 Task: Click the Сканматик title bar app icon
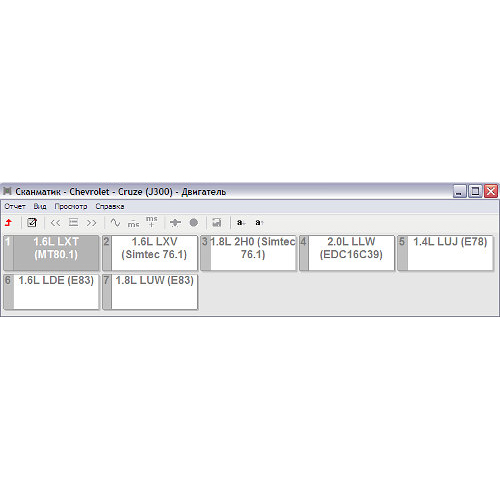(7, 191)
